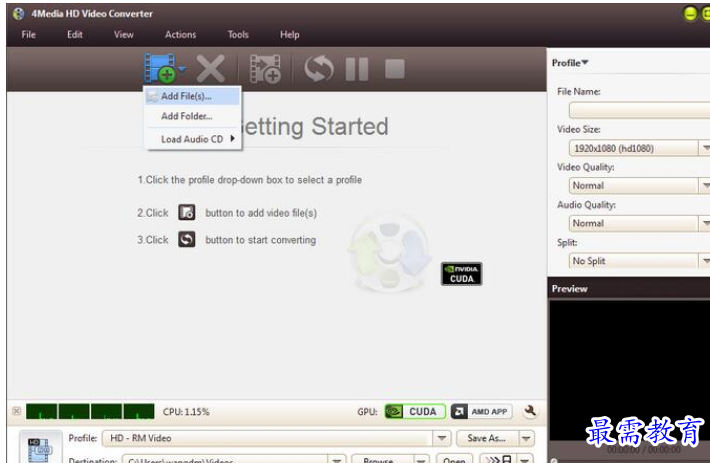Viewport: 710px width, 463px height.
Task: Click the add video file icon in step 2
Action: pyautogui.click(x=187, y=212)
